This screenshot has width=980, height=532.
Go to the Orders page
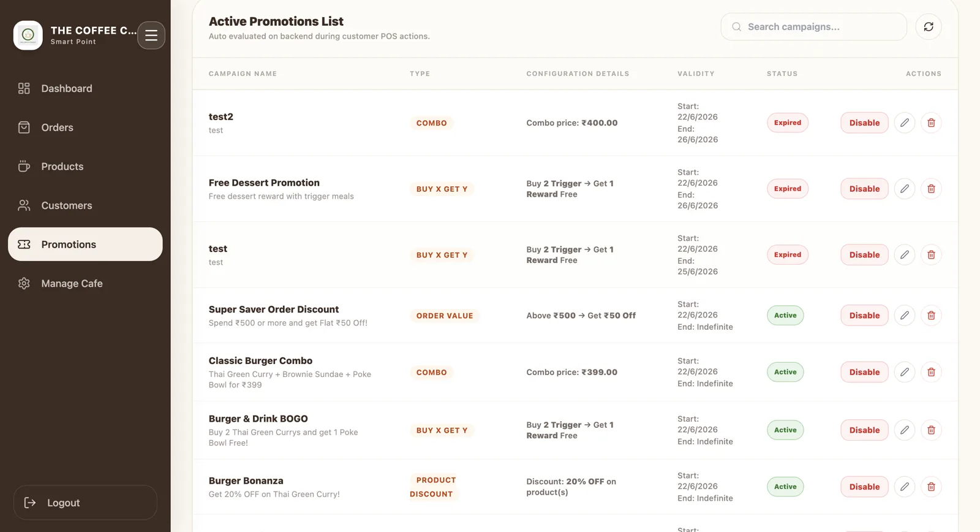pyautogui.click(x=85, y=127)
